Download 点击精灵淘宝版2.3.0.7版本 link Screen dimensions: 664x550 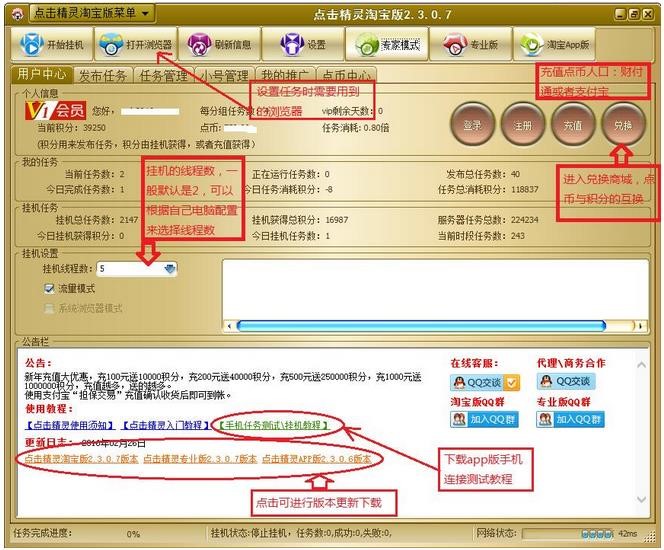[x=81, y=459]
